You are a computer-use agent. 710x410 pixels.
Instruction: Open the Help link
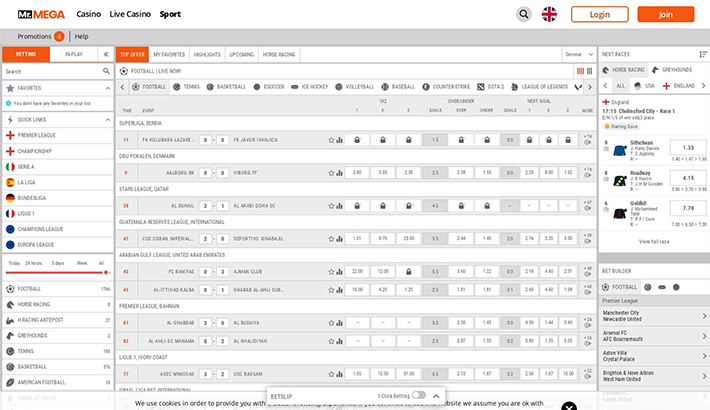[x=82, y=36]
